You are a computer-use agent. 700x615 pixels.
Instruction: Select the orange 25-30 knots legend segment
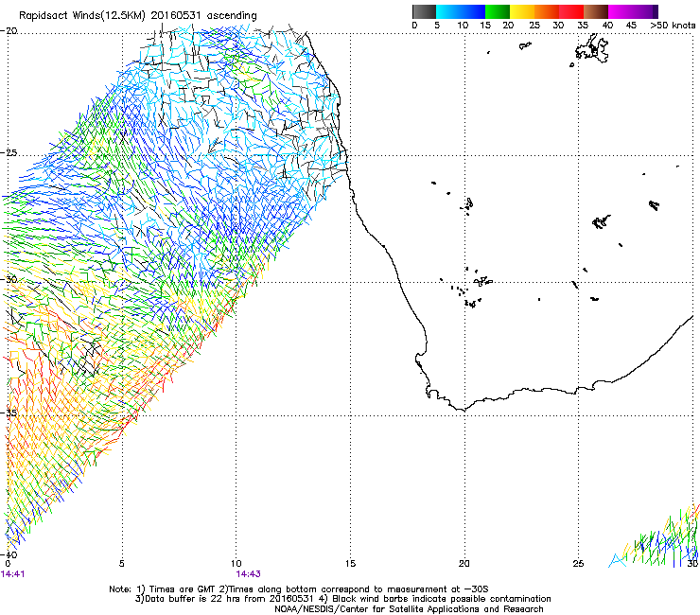click(x=547, y=11)
